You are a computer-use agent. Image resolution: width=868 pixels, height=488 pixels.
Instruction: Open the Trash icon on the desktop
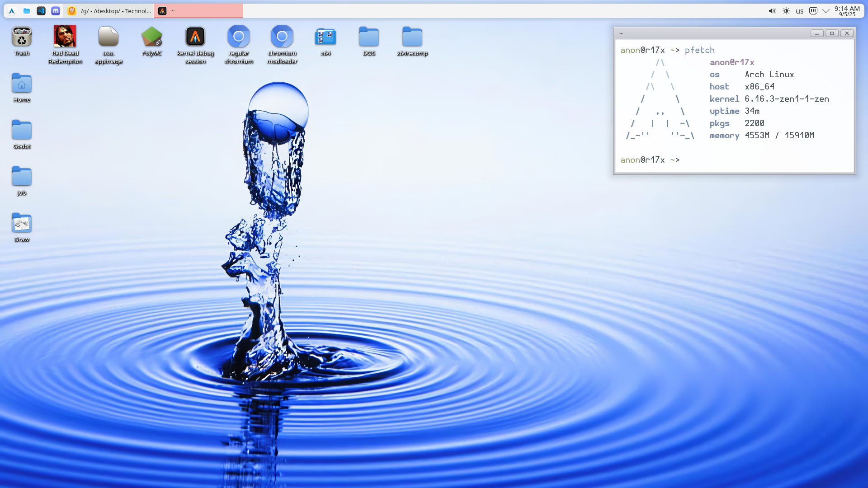tap(22, 37)
